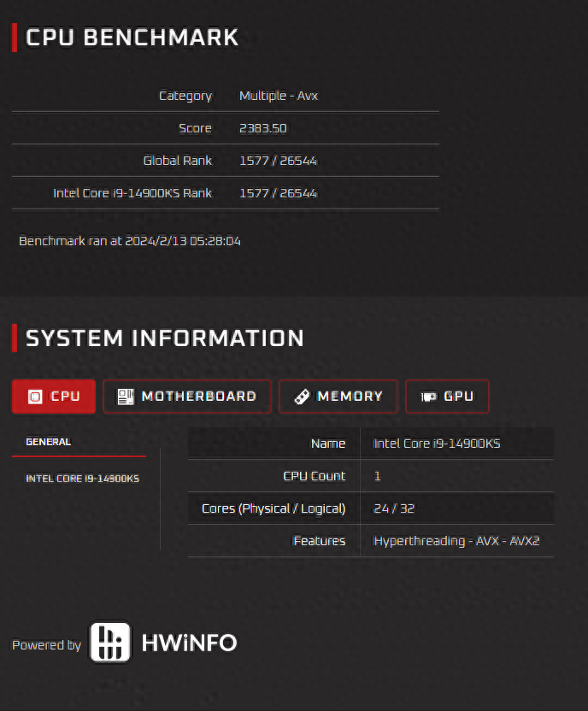The height and width of the screenshot is (711, 588).
Task: Open the MEMORY tab label
Action: [350, 397]
